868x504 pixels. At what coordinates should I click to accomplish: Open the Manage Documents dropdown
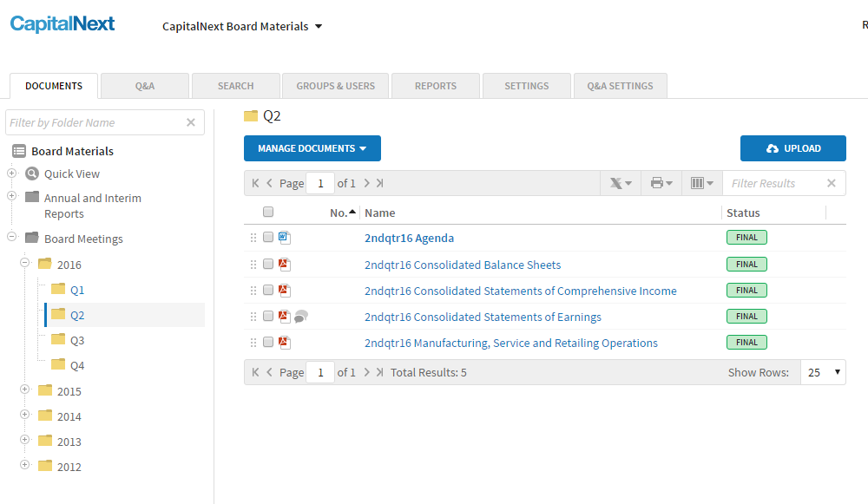pos(312,148)
